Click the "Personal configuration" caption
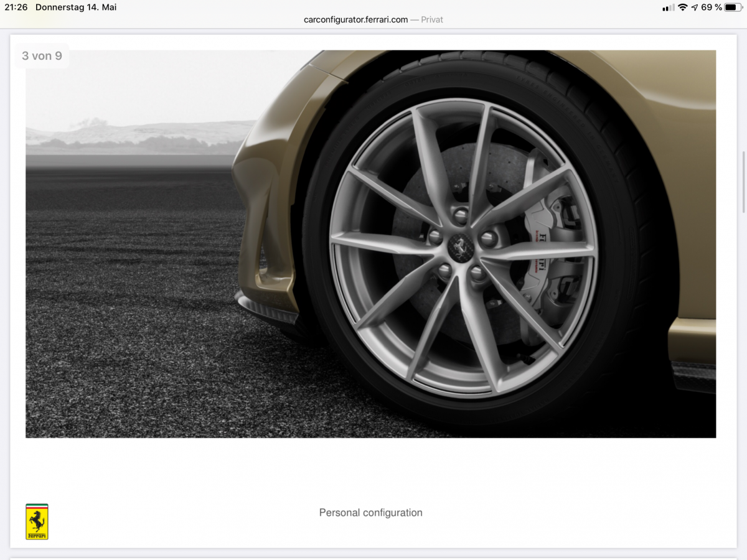Screen dimensions: 747x560 (x=370, y=513)
